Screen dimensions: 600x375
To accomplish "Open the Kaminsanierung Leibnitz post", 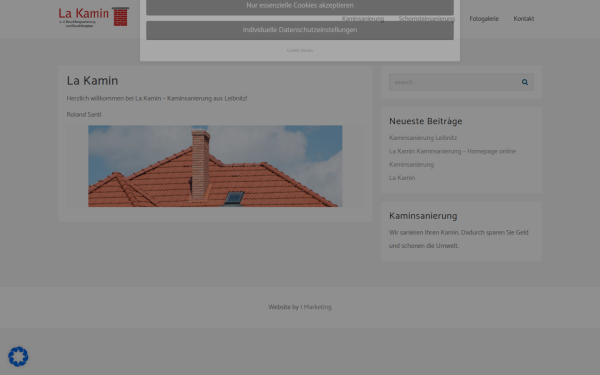I will (423, 138).
